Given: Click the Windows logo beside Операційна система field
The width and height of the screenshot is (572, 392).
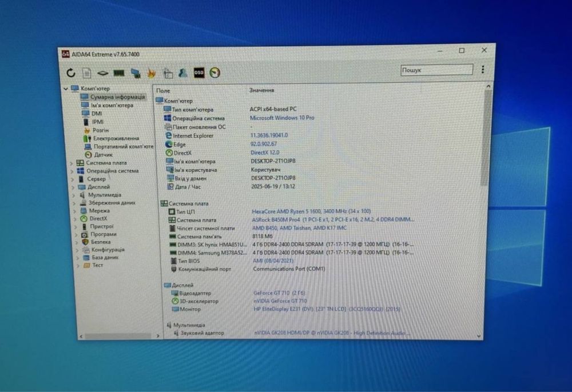Looking at the screenshot, I should tap(168, 118).
